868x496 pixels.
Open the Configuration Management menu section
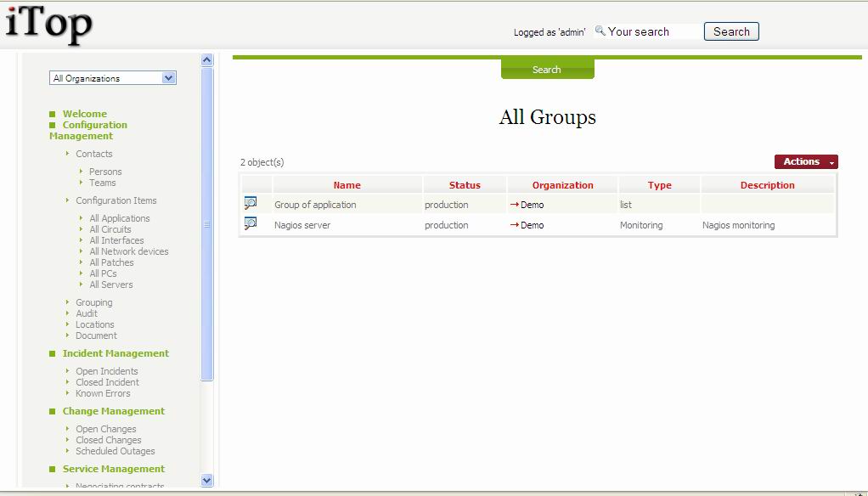coord(88,130)
